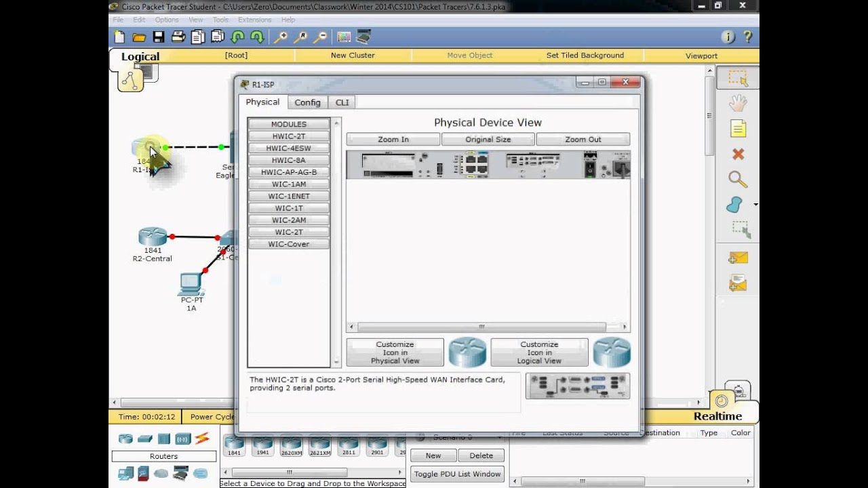Click the Zoom In button in device view

tap(393, 140)
